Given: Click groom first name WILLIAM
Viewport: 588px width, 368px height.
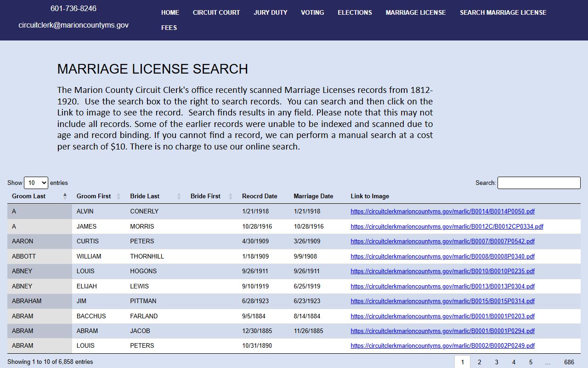Looking at the screenshot, I should (89, 256).
